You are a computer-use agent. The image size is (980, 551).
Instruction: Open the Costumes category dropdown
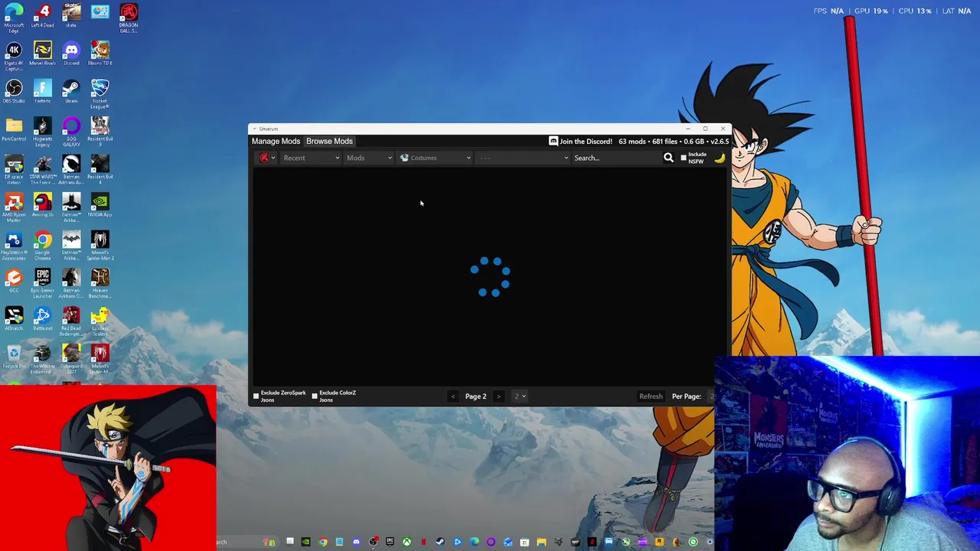click(x=436, y=158)
